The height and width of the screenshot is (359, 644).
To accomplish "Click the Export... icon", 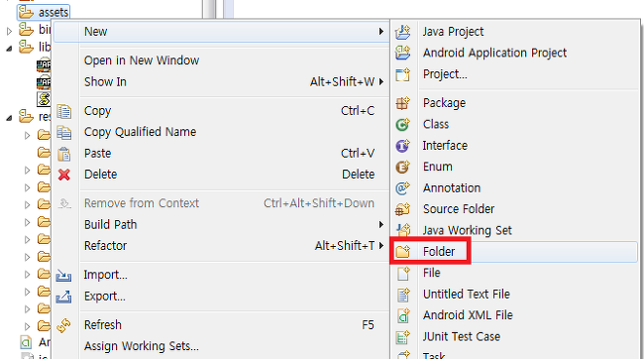I will (x=63, y=297).
